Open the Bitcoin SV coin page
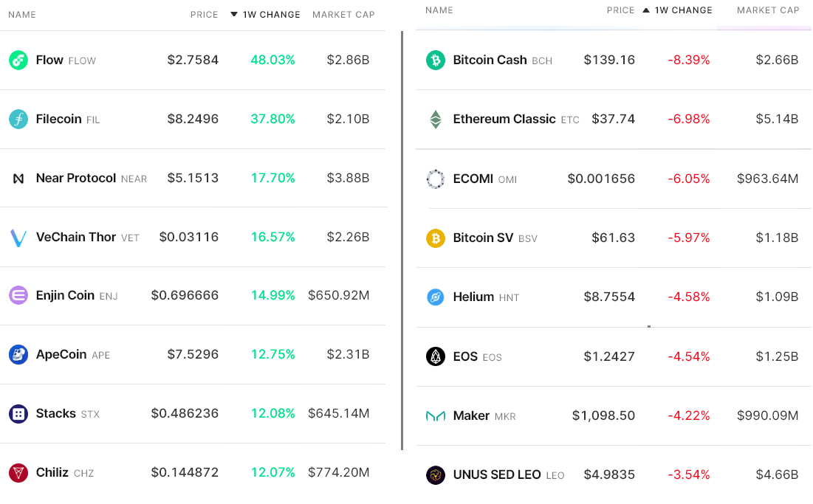The height and width of the screenshot is (504, 813). click(483, 238)
